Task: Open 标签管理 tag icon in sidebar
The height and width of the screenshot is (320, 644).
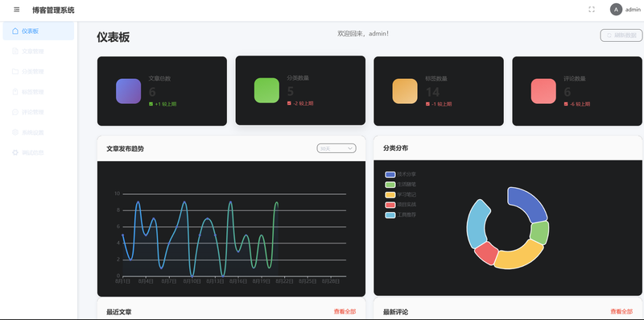Action: click(15, 91)
